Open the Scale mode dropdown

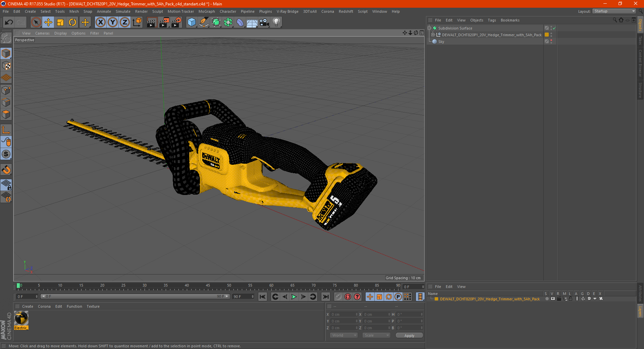(x=376, y=335)
